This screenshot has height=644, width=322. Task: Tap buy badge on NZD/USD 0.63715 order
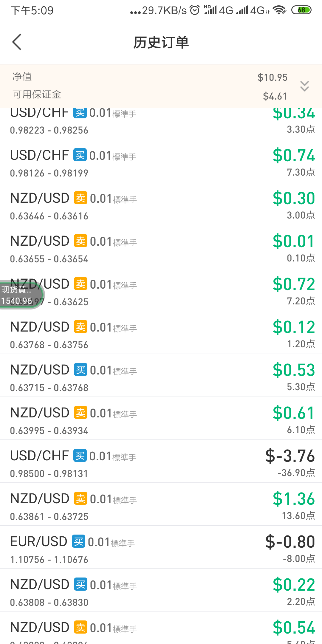coord(80,370)
